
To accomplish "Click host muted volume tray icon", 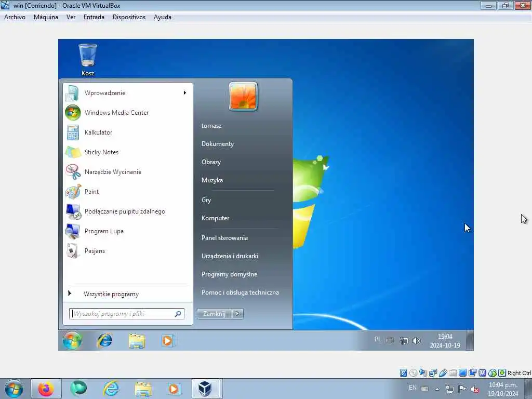I will 475,389.
